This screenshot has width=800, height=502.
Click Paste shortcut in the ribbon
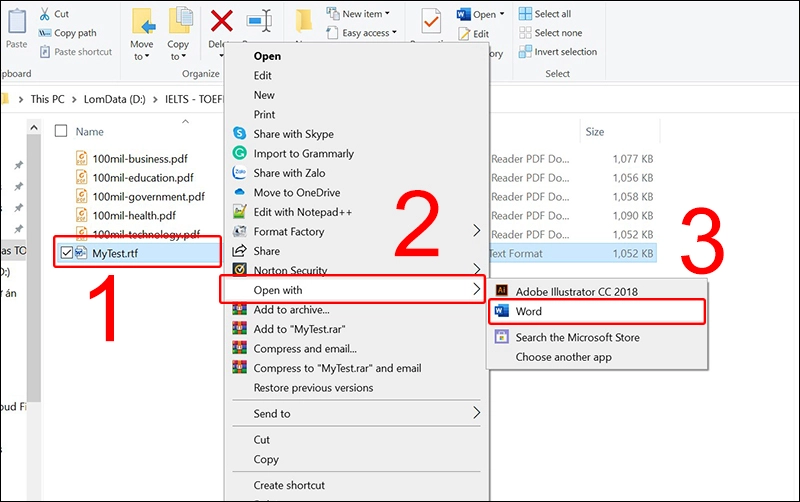coord(76,52)
